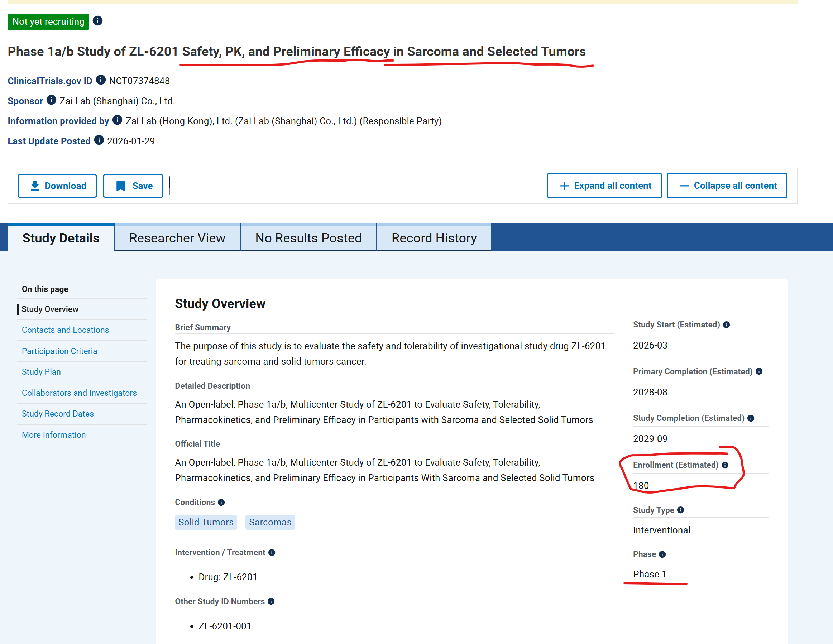Open the Researcher View tab
Viewport: 833px width, 644px height.
(x=177, y=238)
